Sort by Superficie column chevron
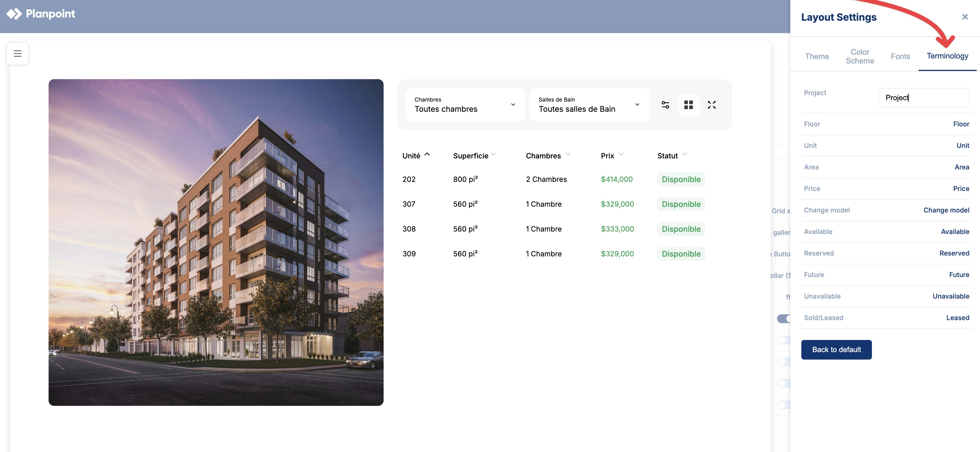 [x=493, y=154]
